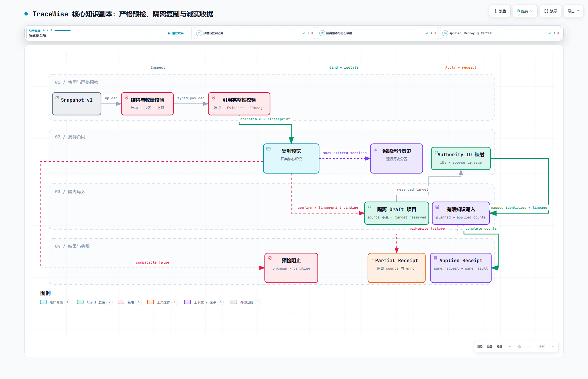The image size is (588, 379).
Task: Open search with the magnifier icon
Action: (x=510, y=347)
